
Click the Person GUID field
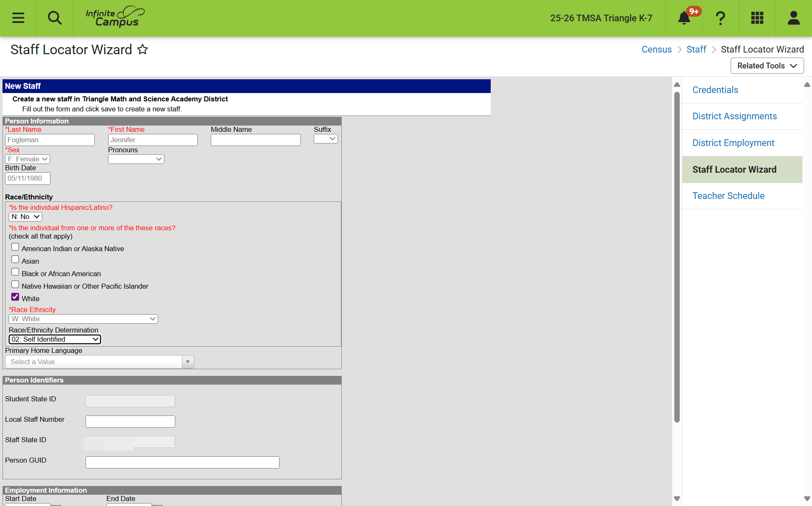pyautogui.click(x=182, y=462)
